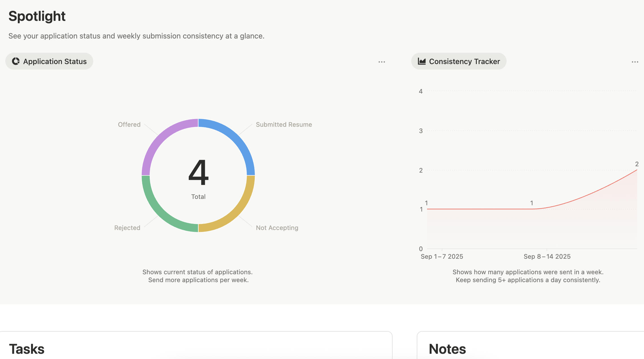Click the line endpoint labeled 2

(x=637, y=170)
